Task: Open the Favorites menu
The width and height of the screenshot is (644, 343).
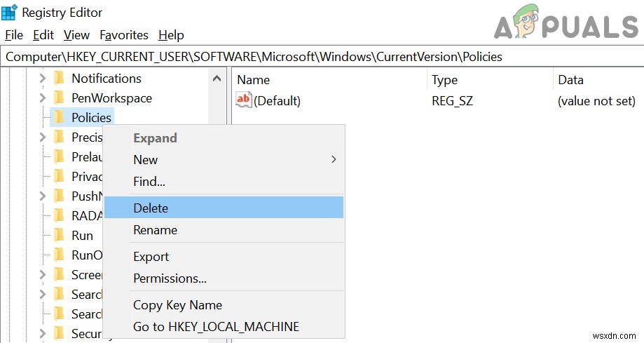Action: 124,35
